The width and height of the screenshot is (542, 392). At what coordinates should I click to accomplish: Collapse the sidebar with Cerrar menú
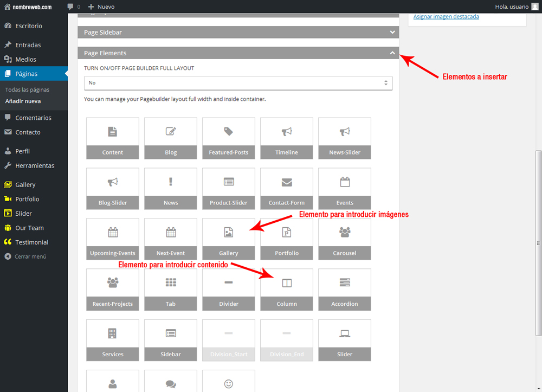coord(30,256)
